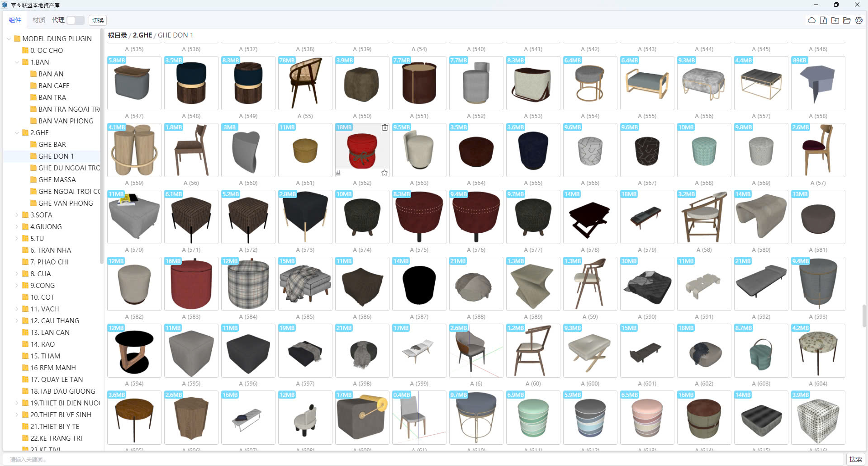Select the rattan chair thumbnail A (55)

click(305, 83)
